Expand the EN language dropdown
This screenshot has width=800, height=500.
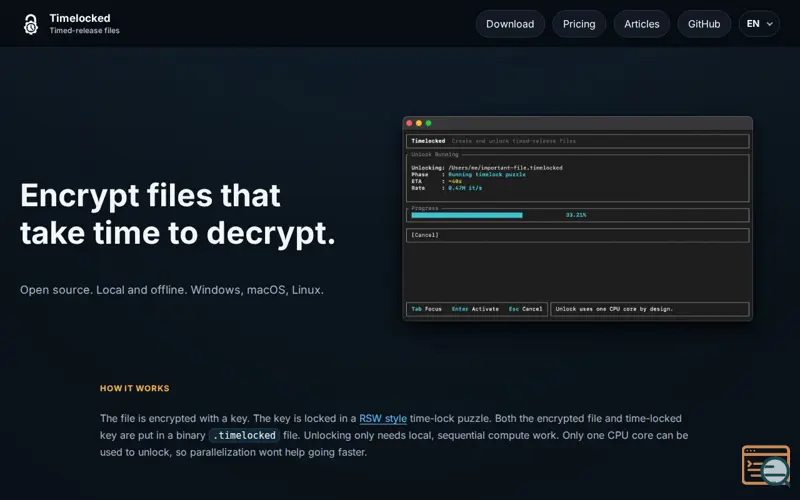(759, 24)
